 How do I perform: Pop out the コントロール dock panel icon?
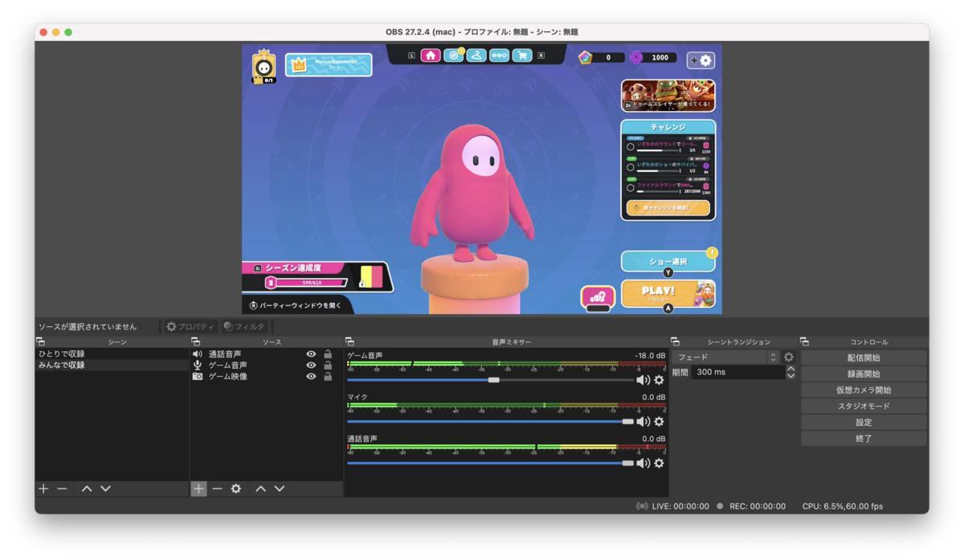click(804, 342)
